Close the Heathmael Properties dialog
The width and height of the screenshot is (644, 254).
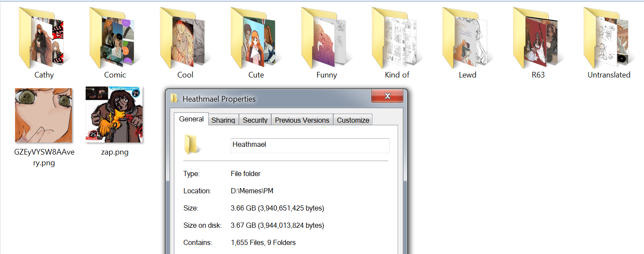[x=387, y=96]
